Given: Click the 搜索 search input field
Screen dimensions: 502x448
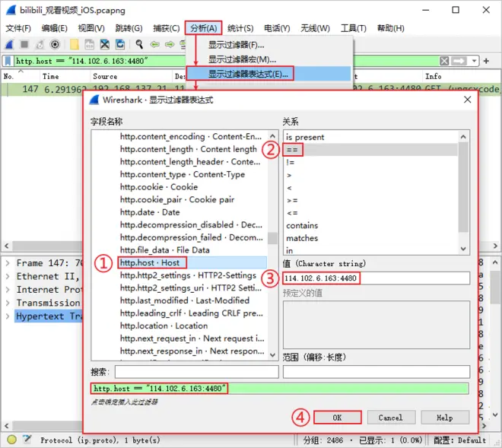Looking at the screenshot, I should click(196, 372).
